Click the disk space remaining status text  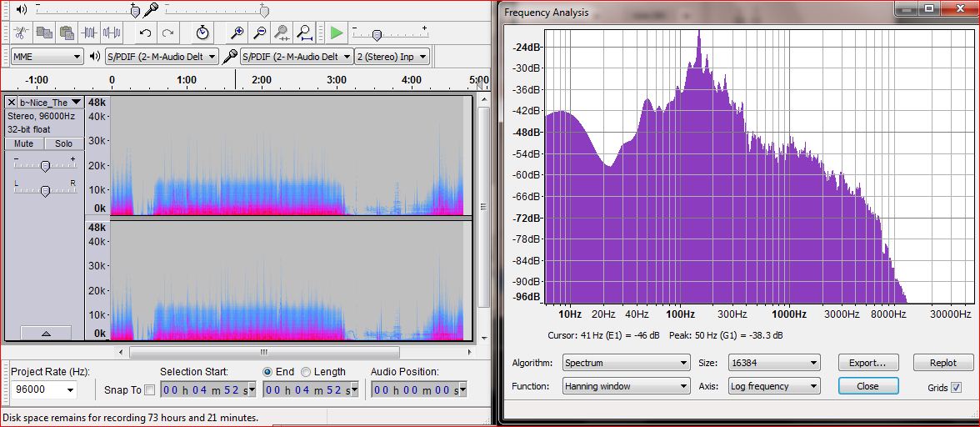130,417
